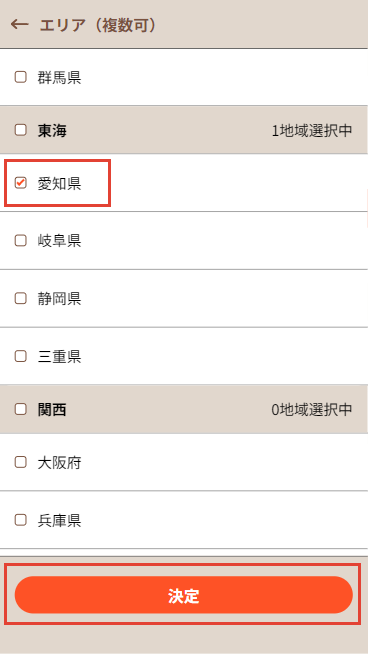Screen dimensions: 368x654
Task: Click the orange 決定 button
Action: [x=184, y=595]
